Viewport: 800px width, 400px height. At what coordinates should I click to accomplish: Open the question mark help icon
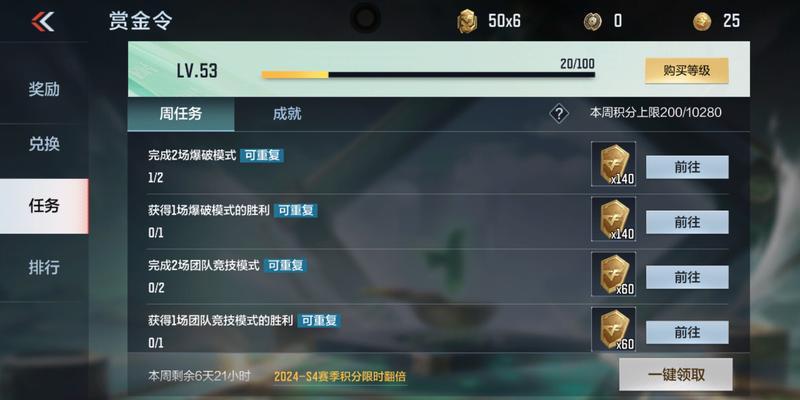point(559,113)
